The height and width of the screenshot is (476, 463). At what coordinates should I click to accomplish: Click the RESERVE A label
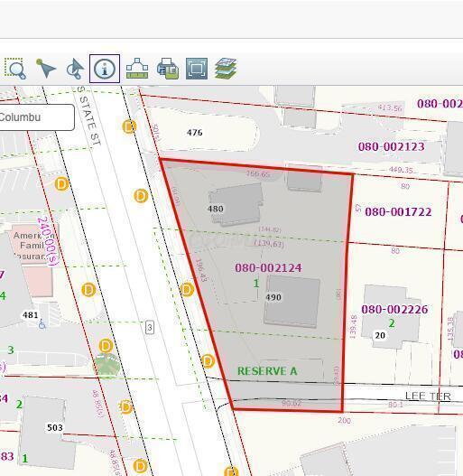pyautogui.click(x=267, y=371)
